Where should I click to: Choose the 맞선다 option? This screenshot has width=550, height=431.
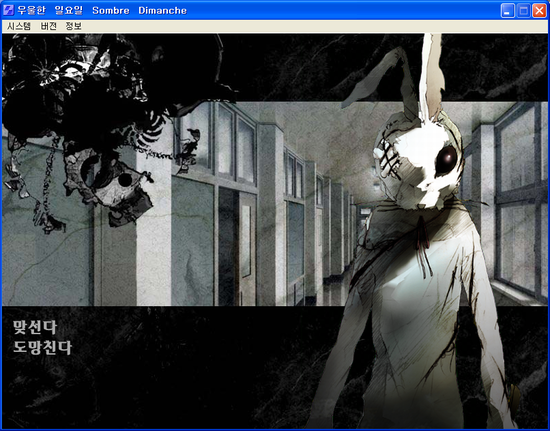tap(35, 327)
